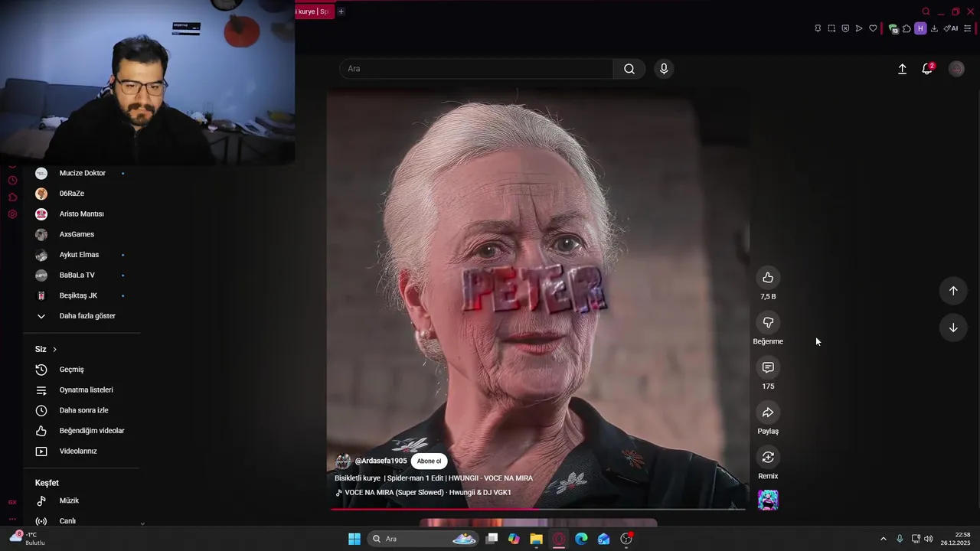Click the Windows taskbar search box
This screenshot has width=980, height=551.
pyautogui.click(x=423, y=539)
